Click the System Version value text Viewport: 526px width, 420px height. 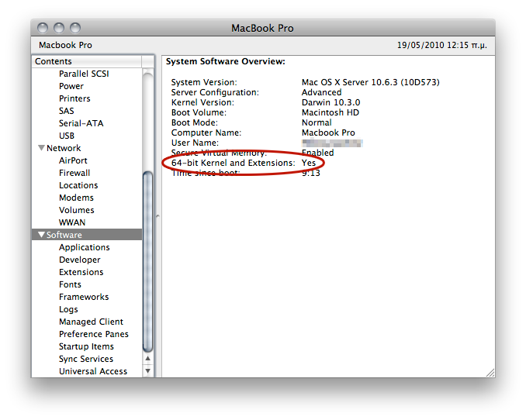pos(370,82)
